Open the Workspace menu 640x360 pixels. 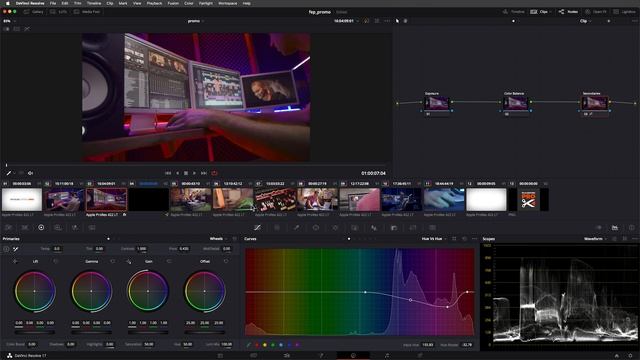pyautogui.click(x=228, y=3)
